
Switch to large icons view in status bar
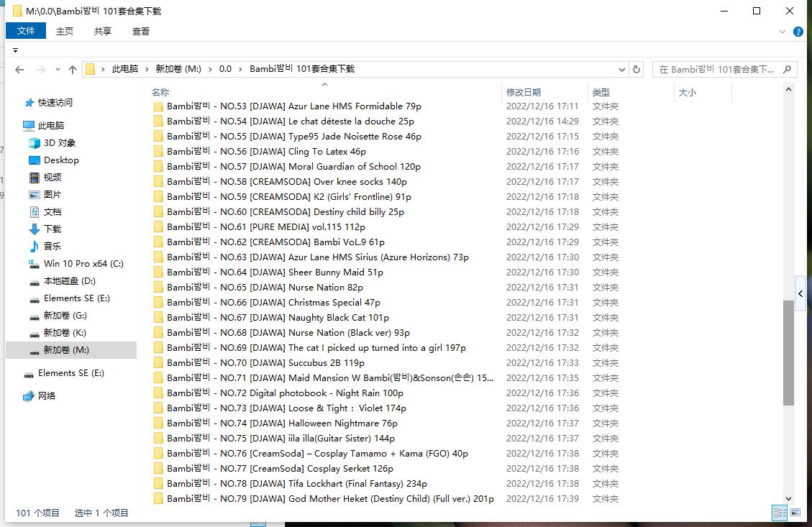click(x=795, y=513)
